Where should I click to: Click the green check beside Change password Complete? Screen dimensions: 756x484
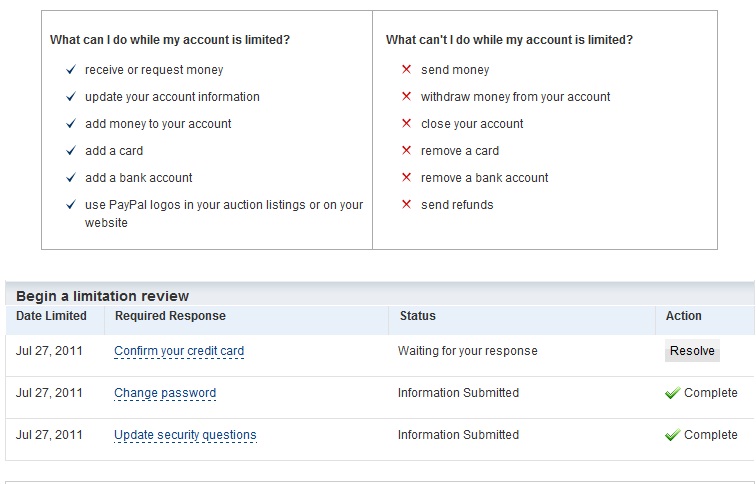[x=672, y=394]
